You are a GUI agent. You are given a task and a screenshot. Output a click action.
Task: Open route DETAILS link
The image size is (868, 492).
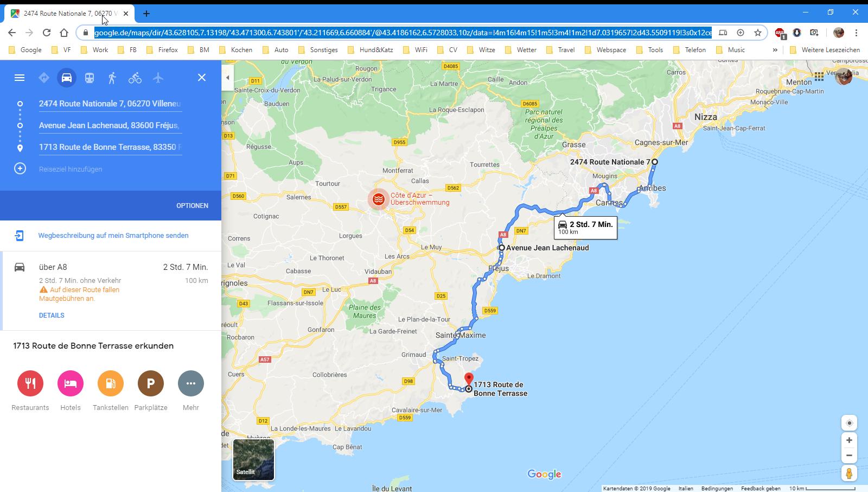(x=52, y=316)
